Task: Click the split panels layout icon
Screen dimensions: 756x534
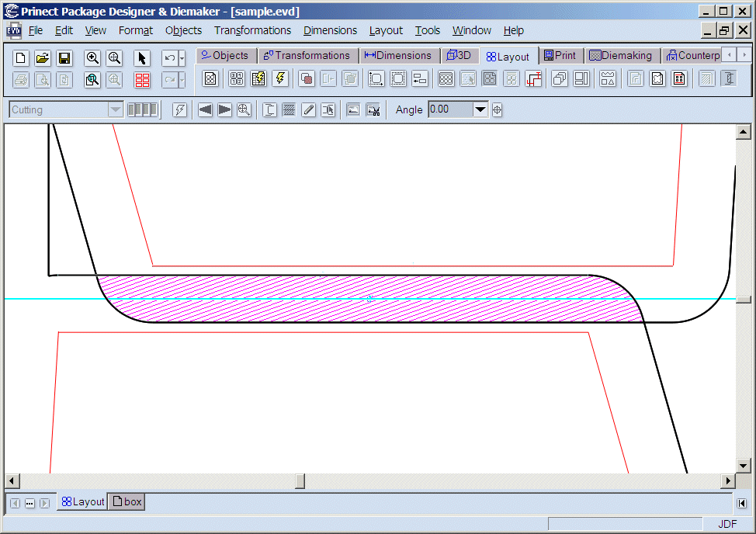Action: pos(581,78)
